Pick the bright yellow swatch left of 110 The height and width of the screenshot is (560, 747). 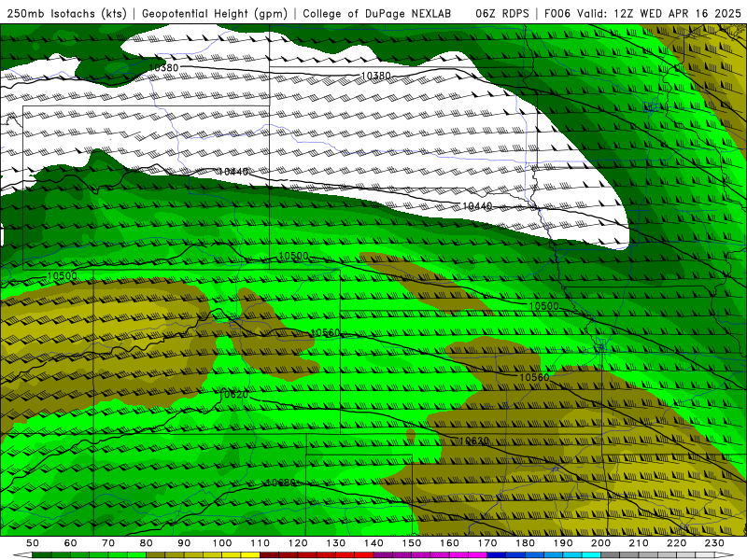tap(250, 555)
